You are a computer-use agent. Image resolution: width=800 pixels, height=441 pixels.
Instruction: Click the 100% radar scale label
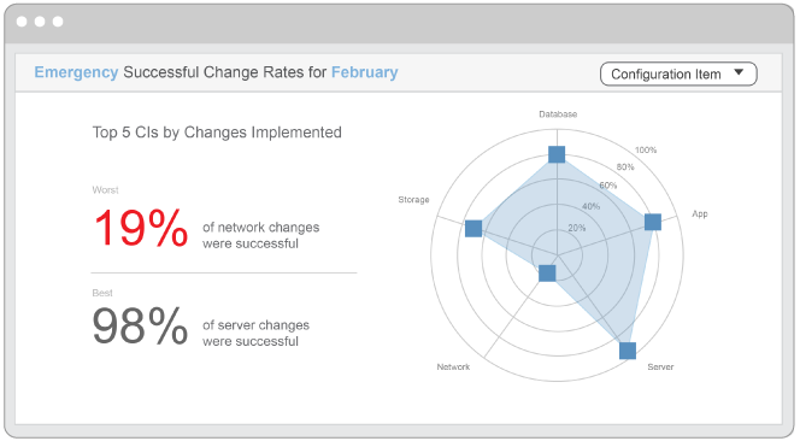click(646, 150)
